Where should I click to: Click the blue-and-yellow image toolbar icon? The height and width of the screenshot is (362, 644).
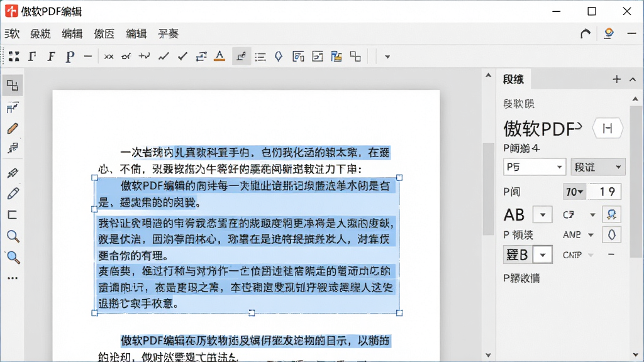click(x=336, y=56)
